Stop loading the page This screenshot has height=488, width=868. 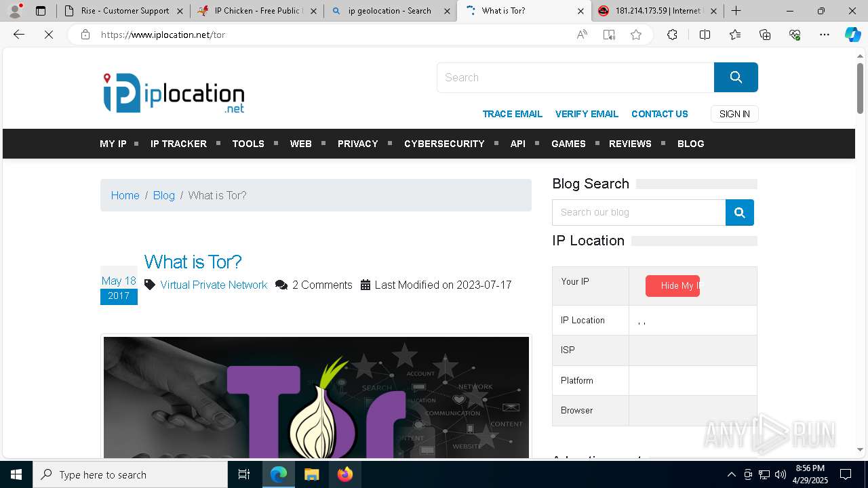tap(49, 35)
